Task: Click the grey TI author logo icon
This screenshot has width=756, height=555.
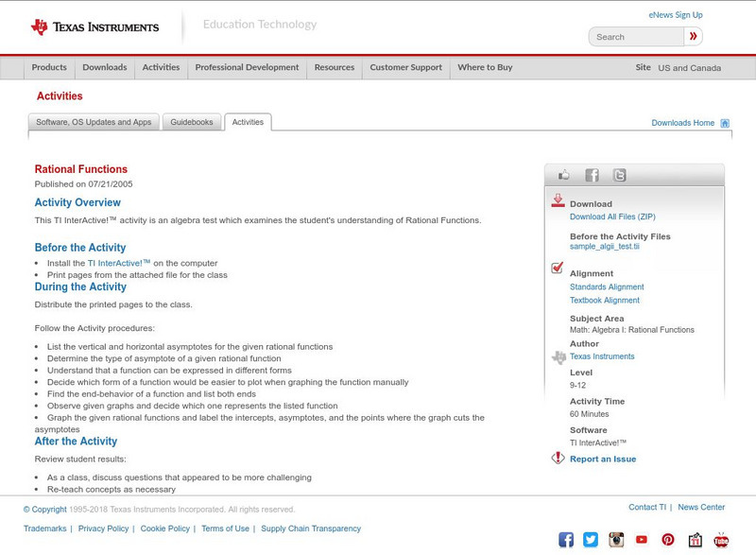Action: click(x=558, y=357)
